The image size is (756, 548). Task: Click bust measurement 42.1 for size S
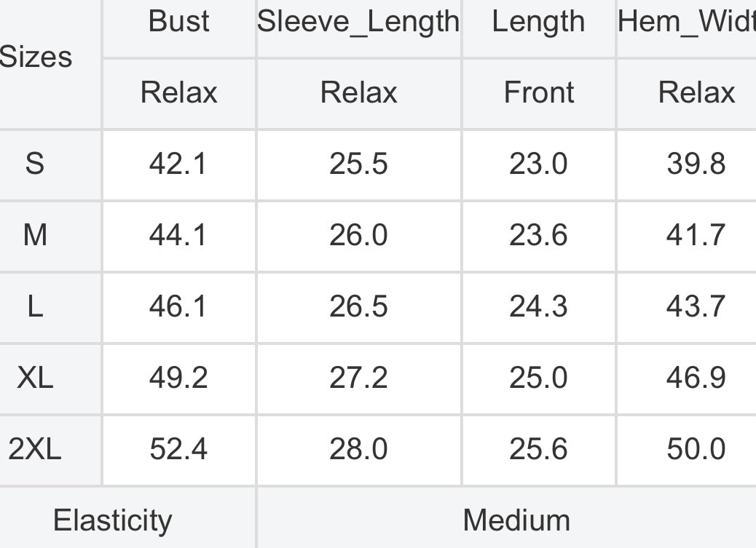[178, 164]
